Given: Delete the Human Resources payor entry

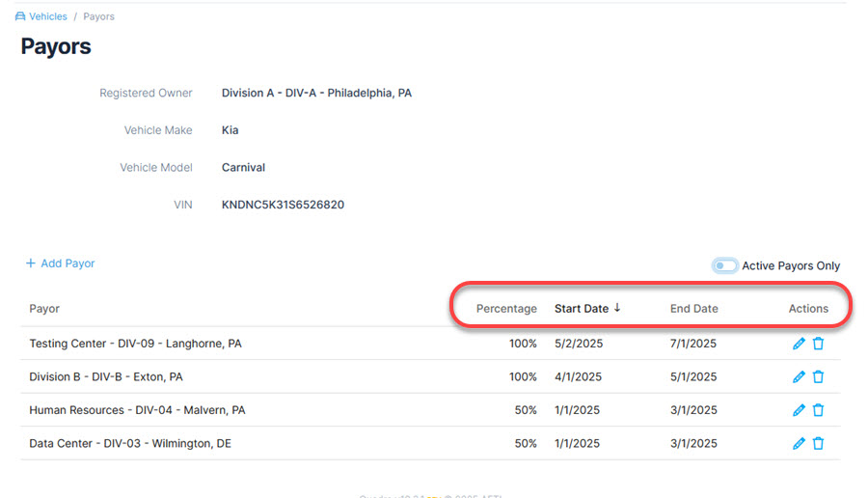Looking at the screenshot, I should [818, 410].
